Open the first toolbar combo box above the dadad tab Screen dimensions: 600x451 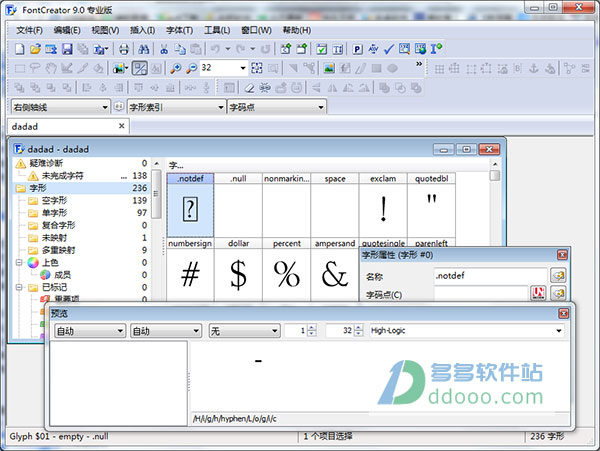[60, 107]
